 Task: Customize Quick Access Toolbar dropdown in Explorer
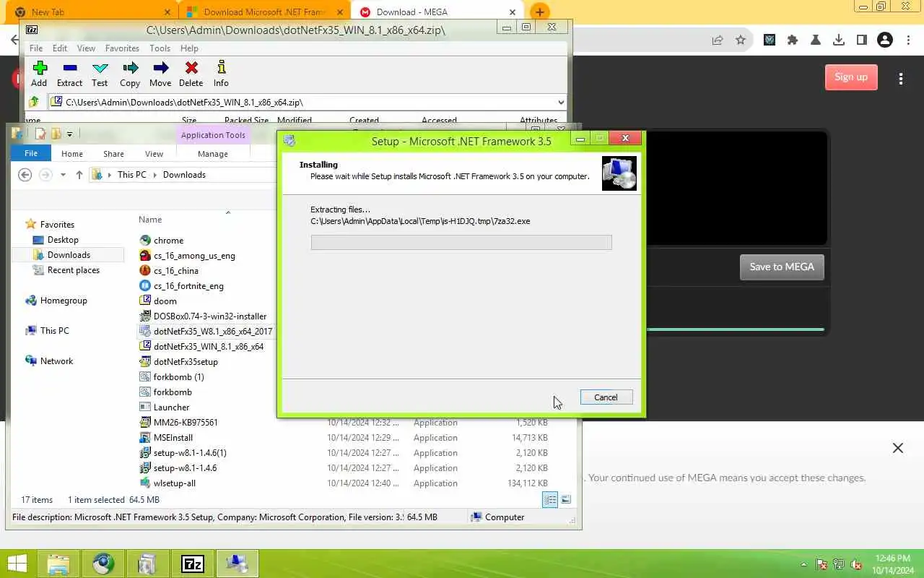tap(69, 134)
